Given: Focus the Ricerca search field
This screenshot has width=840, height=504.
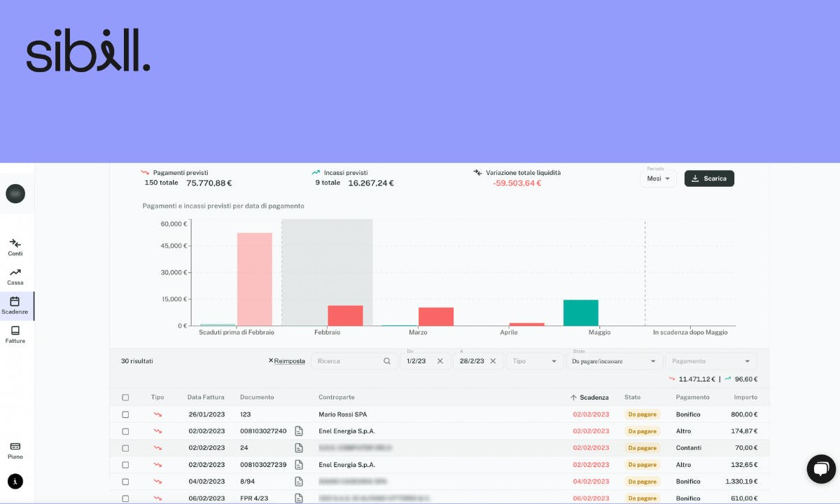Looking at the screenshot, I should click(354, 361).
